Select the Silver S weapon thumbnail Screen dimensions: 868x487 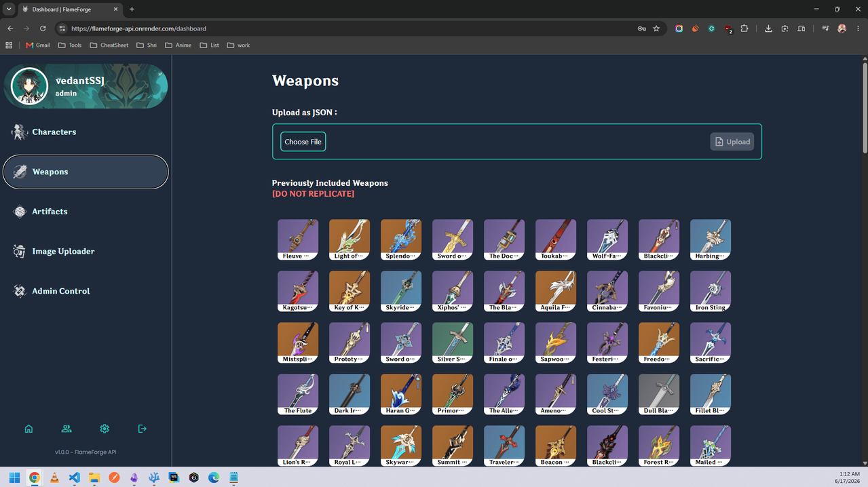click(x=453, y=343)
